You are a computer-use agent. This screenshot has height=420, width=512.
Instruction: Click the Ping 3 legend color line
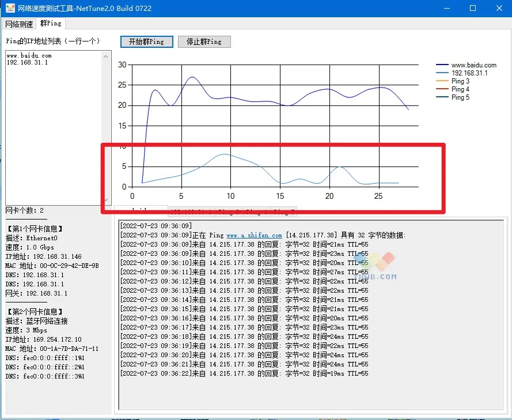click(442, 81)
